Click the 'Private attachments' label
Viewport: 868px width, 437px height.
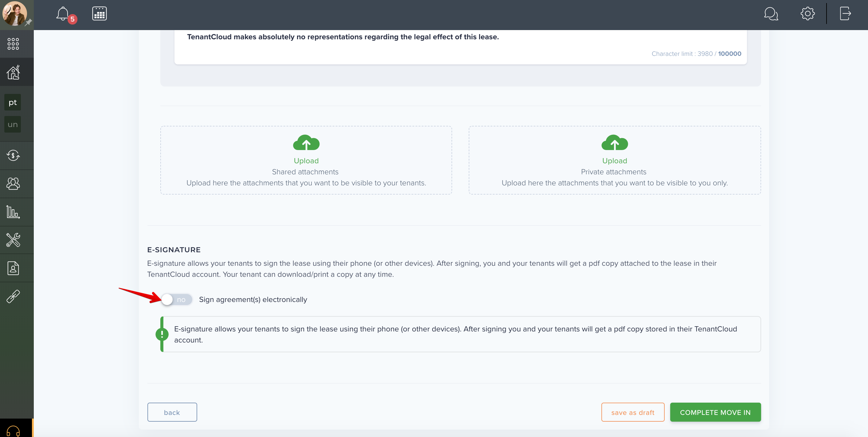click(x=614, y=172)
